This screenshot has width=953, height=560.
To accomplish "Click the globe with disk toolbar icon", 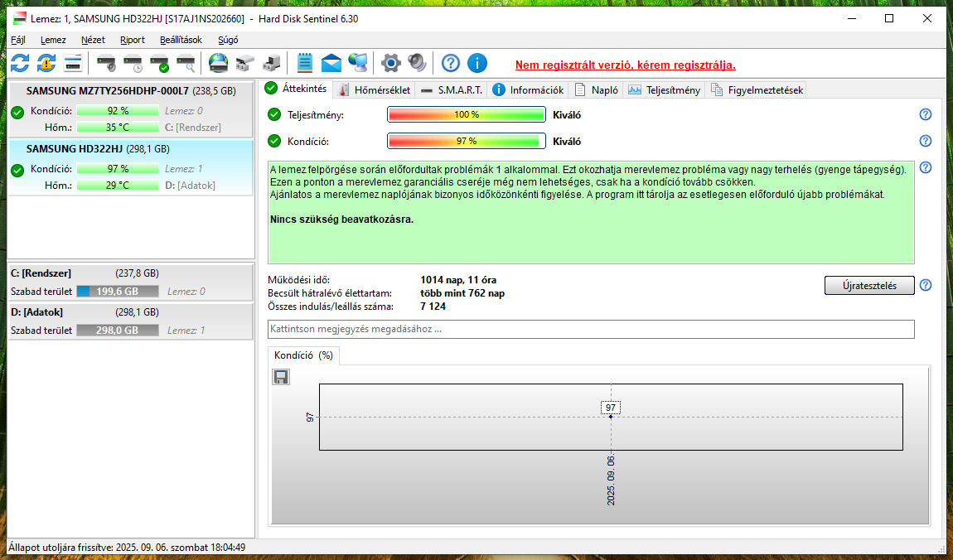I will coord(218,63).
